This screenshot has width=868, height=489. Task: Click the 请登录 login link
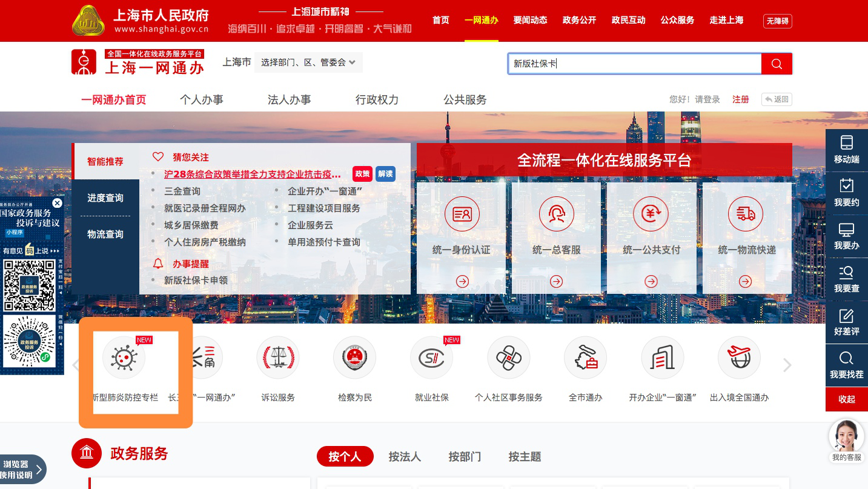(x=707, y=99)
